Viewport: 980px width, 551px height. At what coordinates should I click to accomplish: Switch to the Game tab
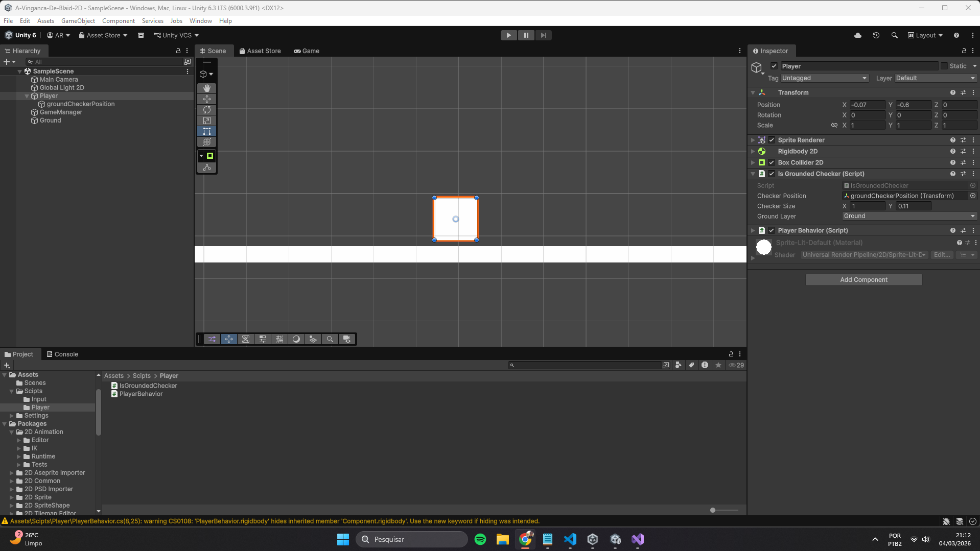(306, 51)
